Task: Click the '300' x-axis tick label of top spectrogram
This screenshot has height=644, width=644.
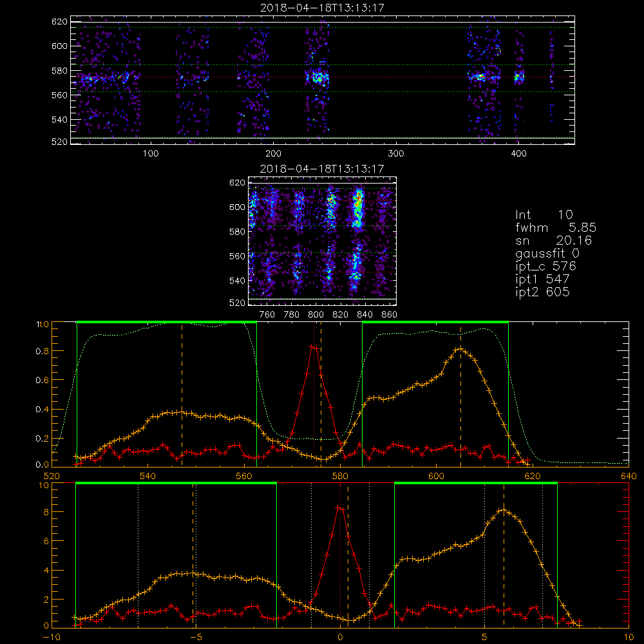Action: pos(396,154)
